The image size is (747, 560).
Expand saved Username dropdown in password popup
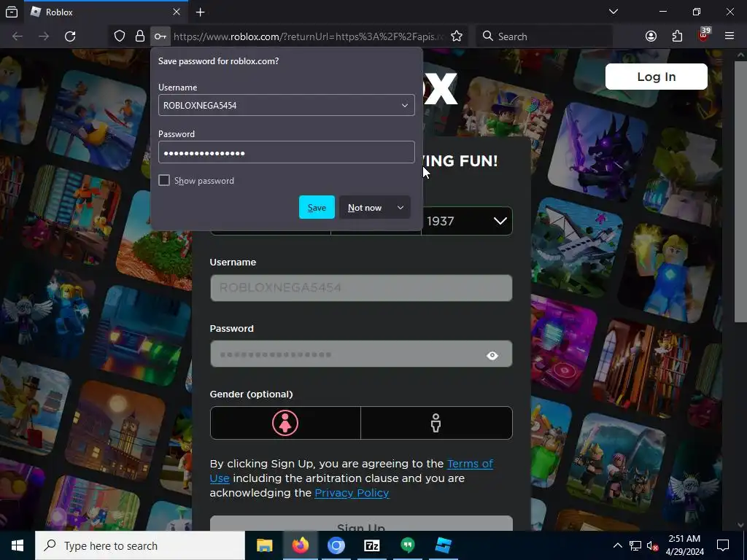(404, 105)
